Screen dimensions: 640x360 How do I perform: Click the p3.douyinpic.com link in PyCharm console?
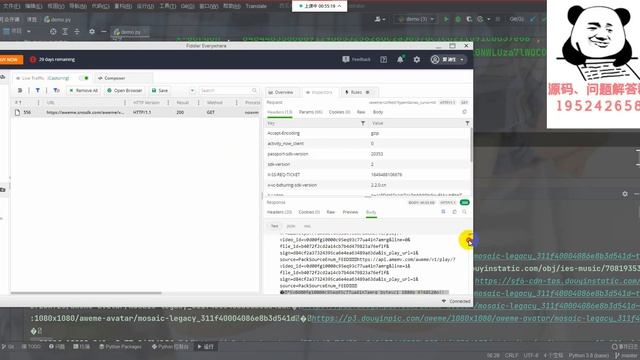[x=476, y=318]
